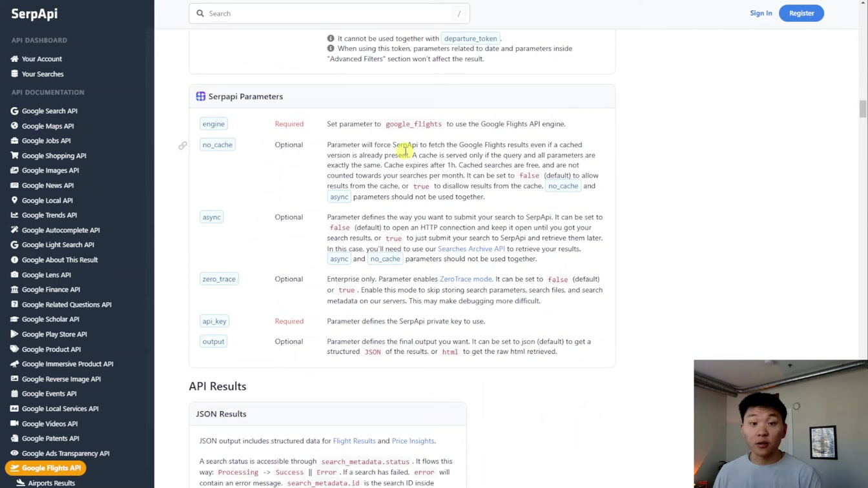Click the no_cache parameter name tag
Image resolution: width=868 pixels, height=488 pixels.
pyautogui.click(x=217, y=145)
